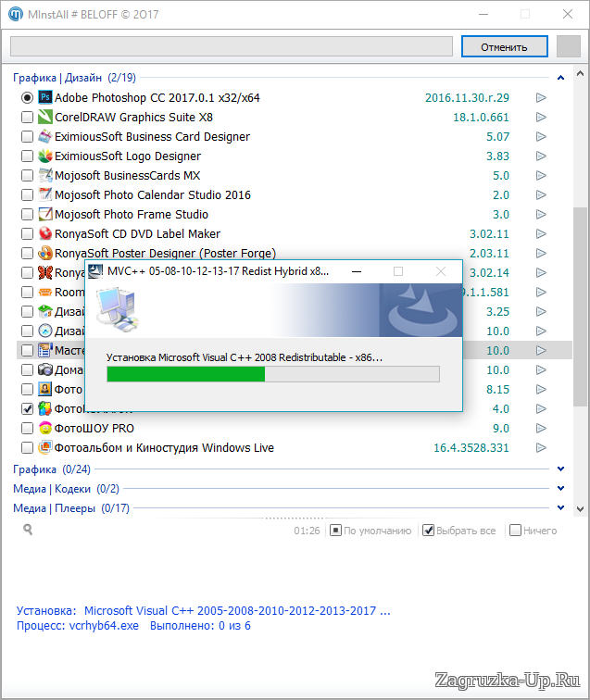This screenshot has width=590, height=700.
Task: Click play arrow for Poster Designer row
Action: (541, 253)
